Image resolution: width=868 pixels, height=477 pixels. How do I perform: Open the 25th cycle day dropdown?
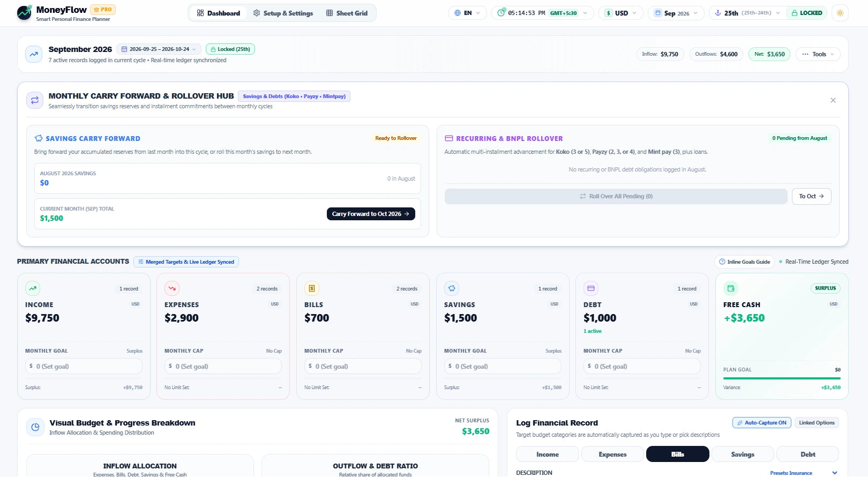(748, 13)
